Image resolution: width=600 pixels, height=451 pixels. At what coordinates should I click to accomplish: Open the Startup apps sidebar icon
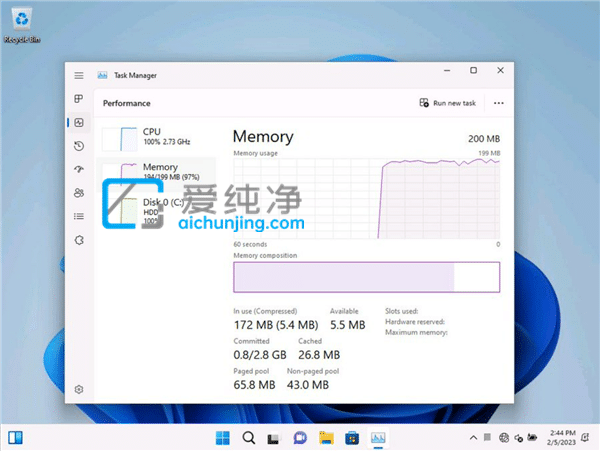tap(79, 169)
